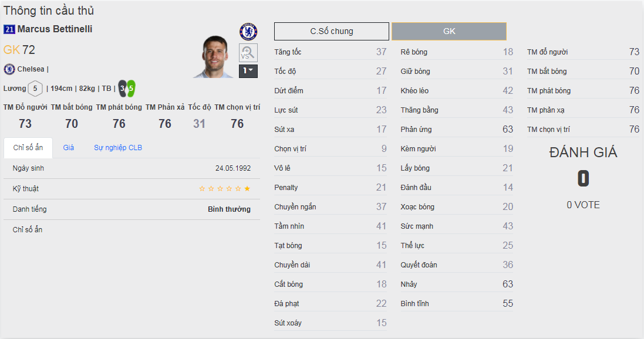This screenshot has height=339, width=644.
Task: Click the green right foot 5 icon
Action: coord(131,89)
